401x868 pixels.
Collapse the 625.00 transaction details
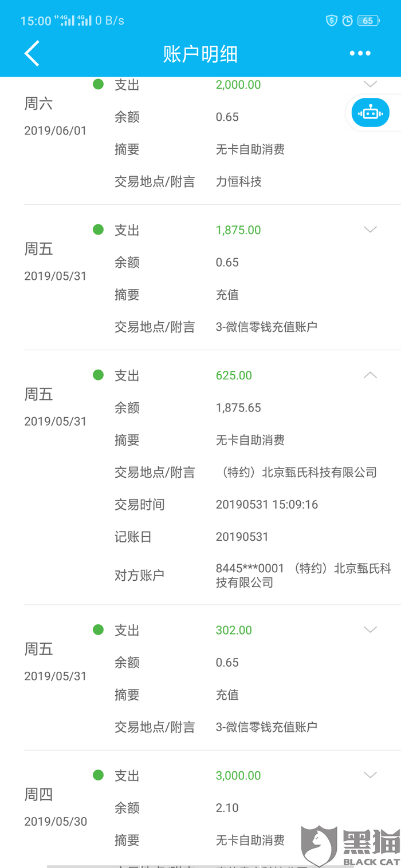point(371,375)
